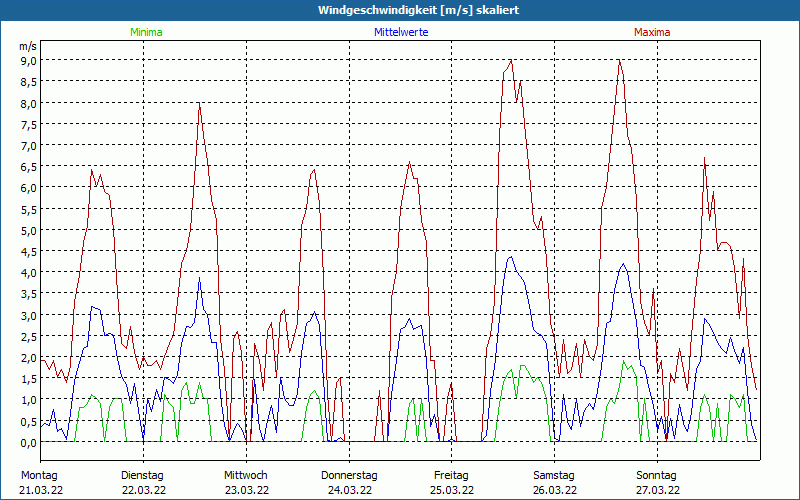Click the 2,0 y-axis value
The width and height of the screenshot is (800, 500).
click(x=28, y=358)
